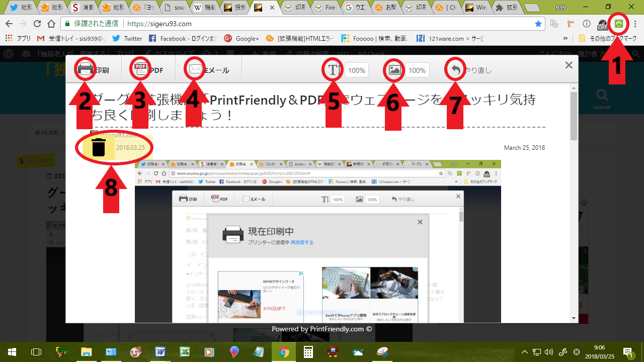Click the envelope Eメール icon
Image resolution: width=644 pixels, height=362 pixels.
pos(195,70)
